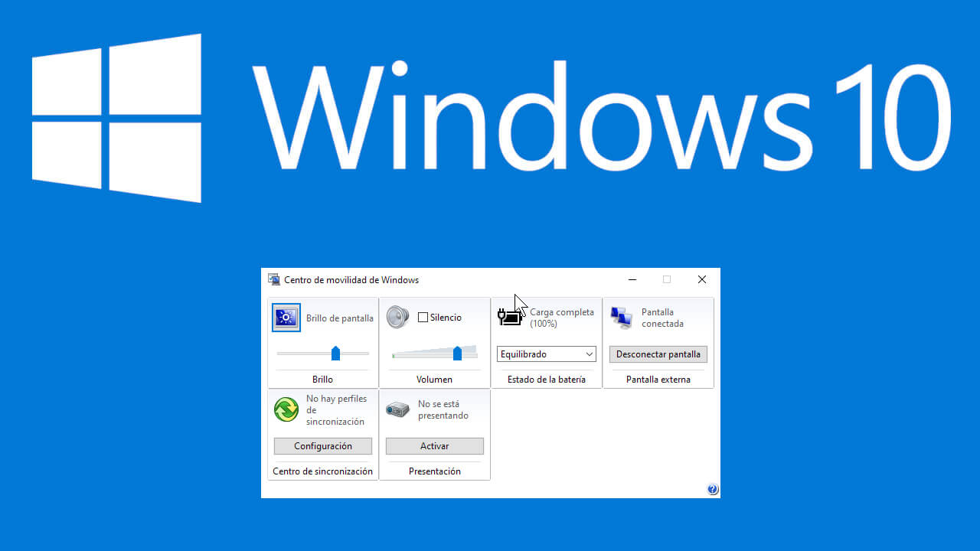The height and width of the screenshot is (551, 980).
Task: Click the 'Pantalla conectada' text
Action: (x=662, y=318)
